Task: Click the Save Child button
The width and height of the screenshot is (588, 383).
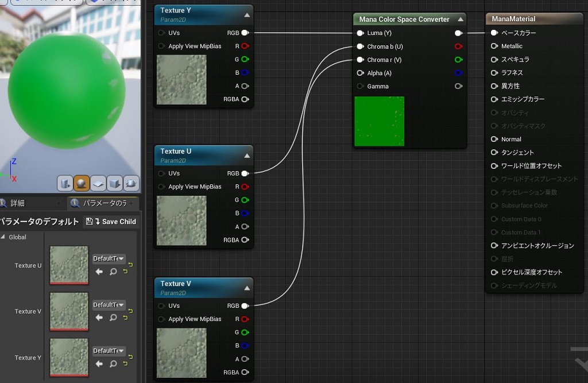Action: point(110,221)
